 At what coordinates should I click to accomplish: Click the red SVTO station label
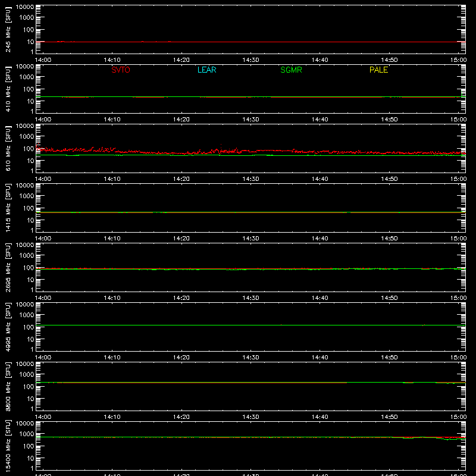click(x=121, y=70)
